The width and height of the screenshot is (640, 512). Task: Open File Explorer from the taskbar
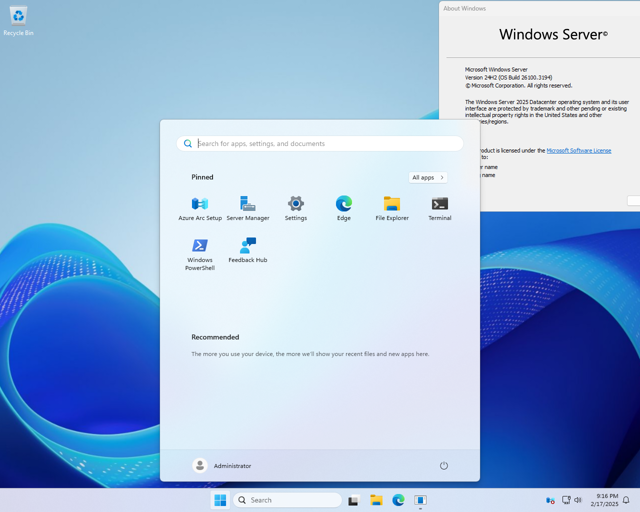[x=376, y=500]
